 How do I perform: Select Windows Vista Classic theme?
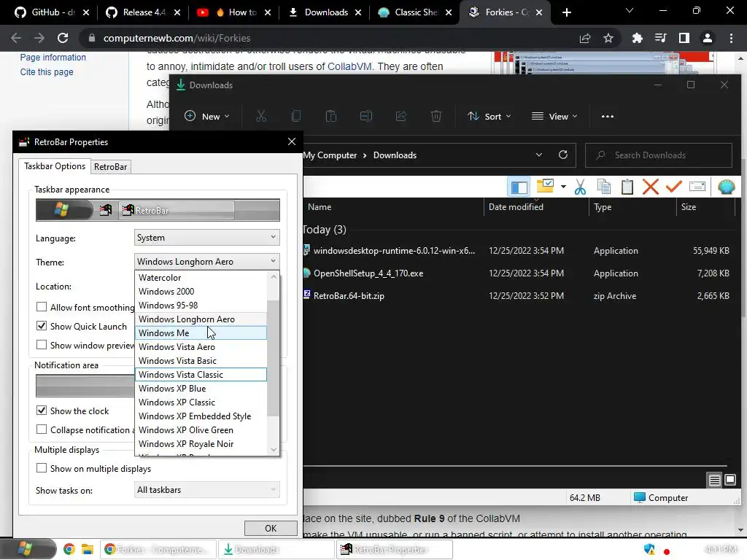(x=201, y=375)
